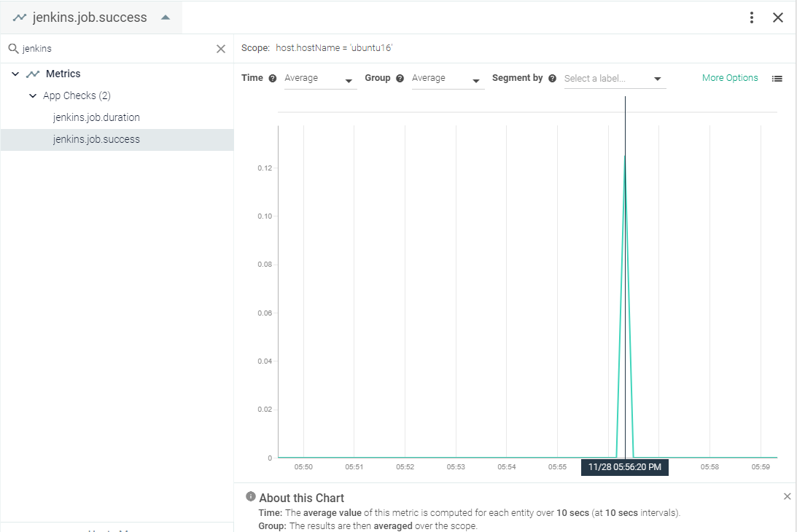Open the Time aggregation Average dropdown
This screenshot has height=532, width=797.
pos(320,79)
